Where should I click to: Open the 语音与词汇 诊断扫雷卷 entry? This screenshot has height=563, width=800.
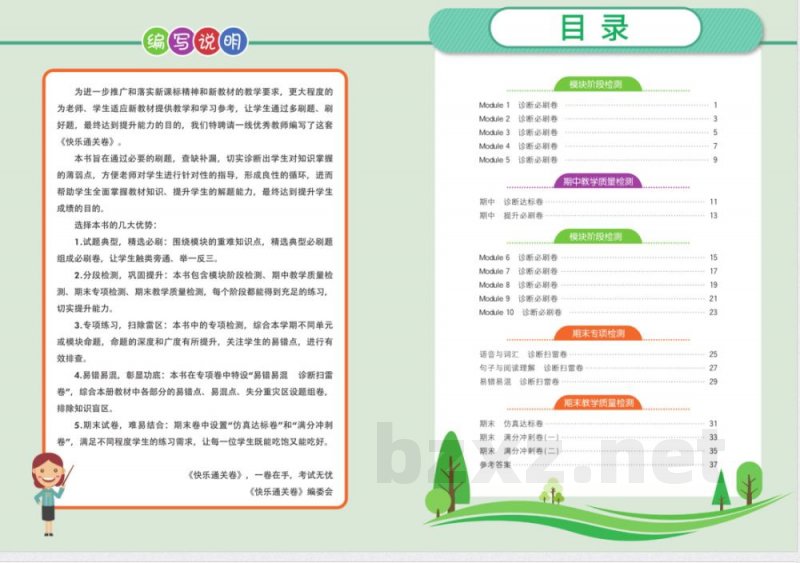598,354
